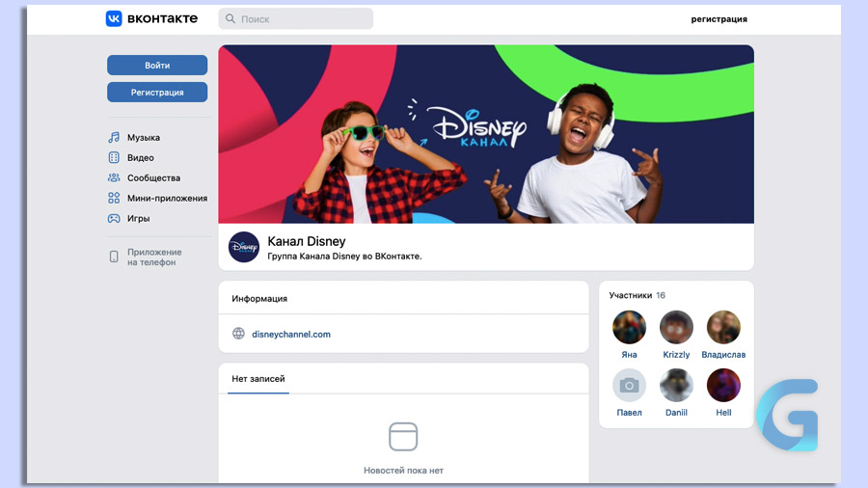Click the Сообщества people icon
This screenshot has width=868, height=488.
click(x=114, y=177)
